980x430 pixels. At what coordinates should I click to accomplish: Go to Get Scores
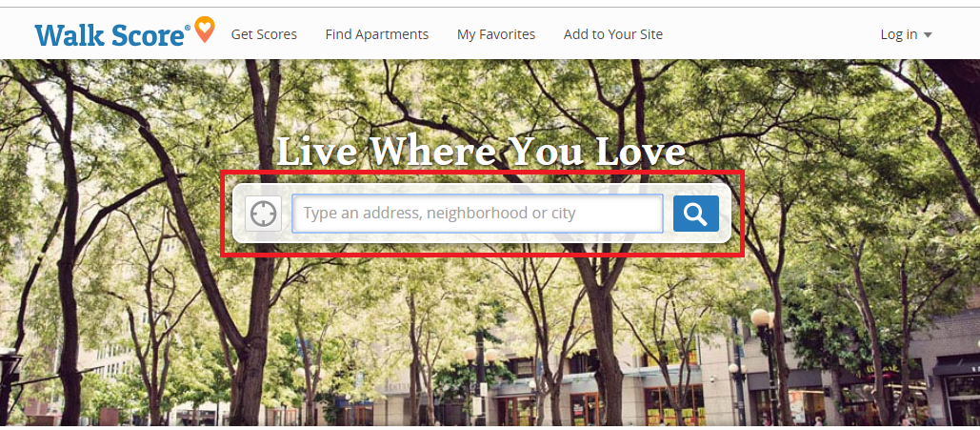pos(264,34)
